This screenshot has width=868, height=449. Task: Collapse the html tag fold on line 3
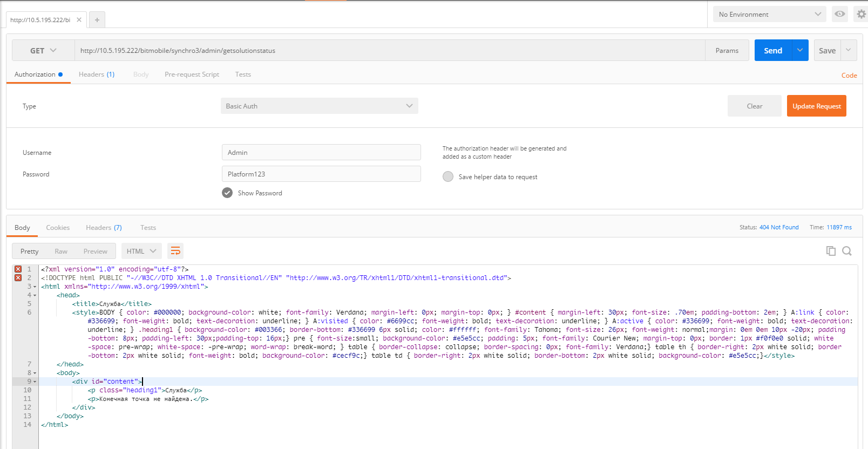pos(35,287)
